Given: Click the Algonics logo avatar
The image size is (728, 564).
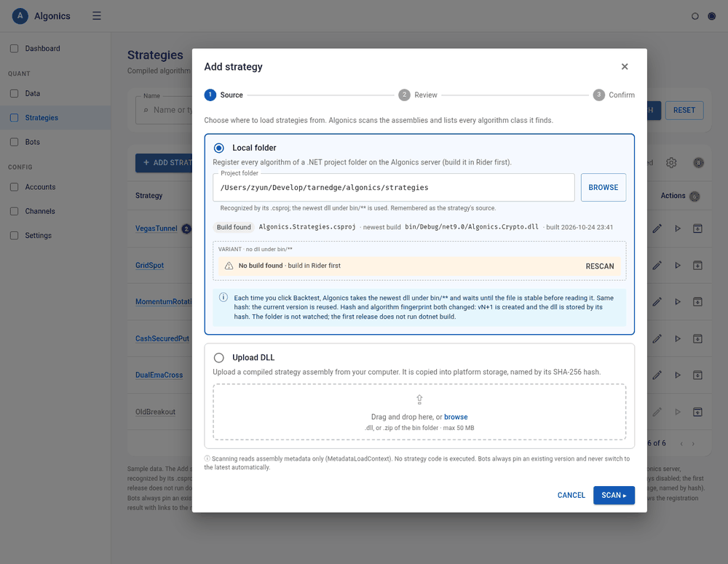Looking at the screenshot, I should 20,16.
